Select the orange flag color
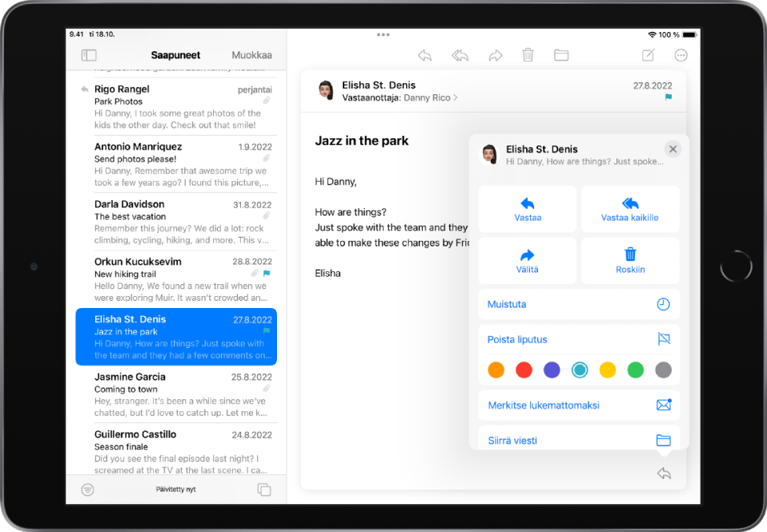The height and width of the screenshot is (532, 767). click(x=496, y=370)
